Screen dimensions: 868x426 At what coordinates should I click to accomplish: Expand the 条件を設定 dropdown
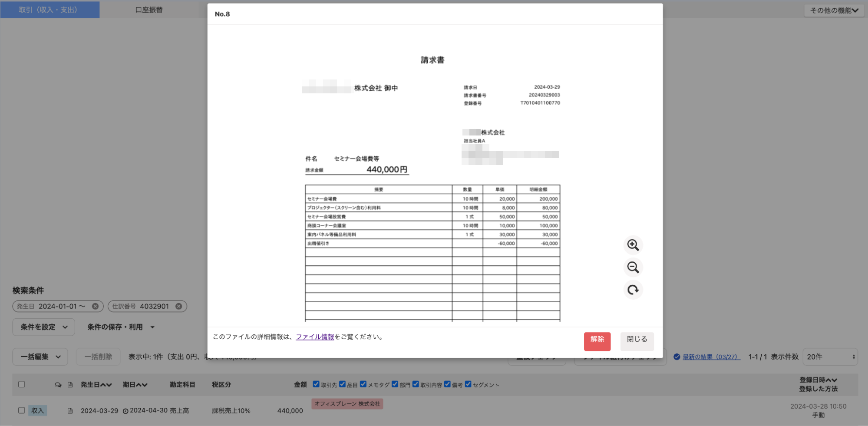tap(43, 327)
